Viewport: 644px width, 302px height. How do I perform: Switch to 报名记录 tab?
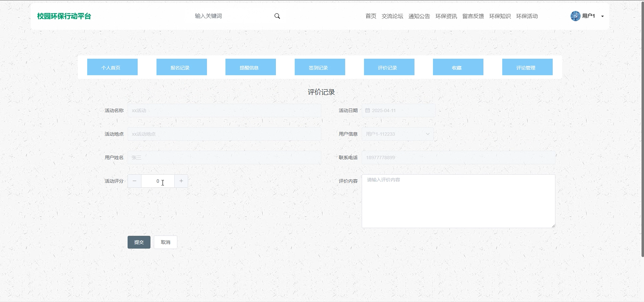point(181,67)
